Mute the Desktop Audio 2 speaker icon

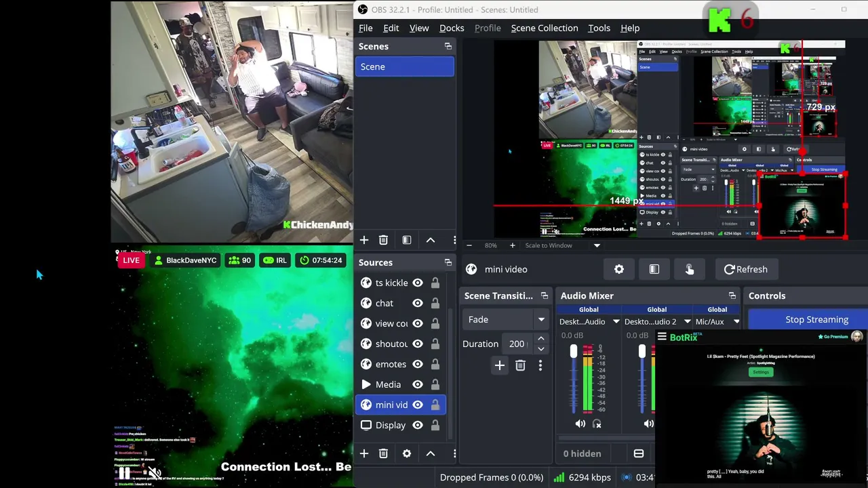(x=648, y=424)
